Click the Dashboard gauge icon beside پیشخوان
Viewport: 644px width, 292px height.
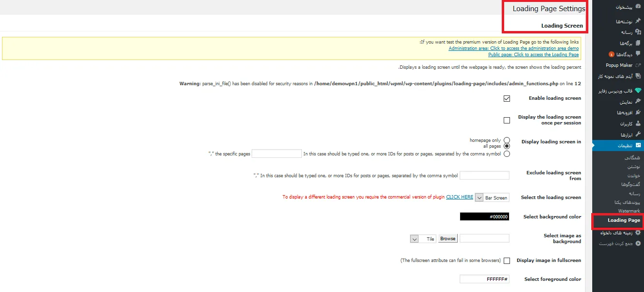pyautogui.click(x=638, y=7)
